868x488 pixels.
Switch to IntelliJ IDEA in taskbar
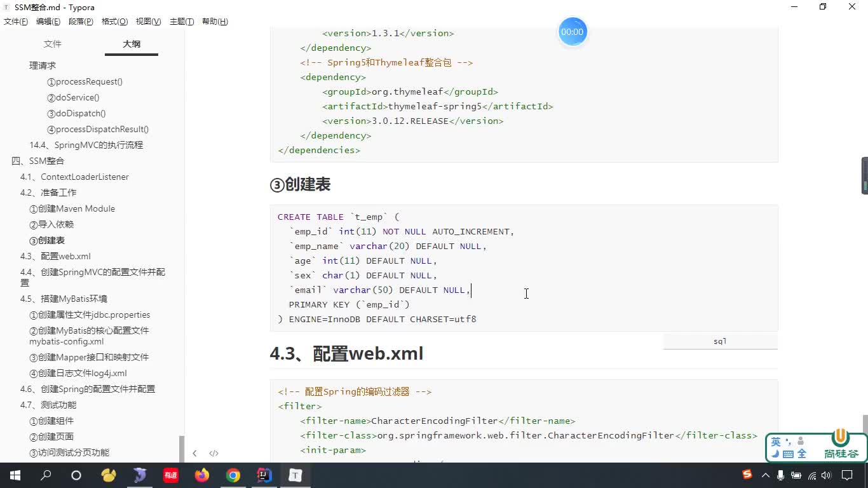pos(264,475)
